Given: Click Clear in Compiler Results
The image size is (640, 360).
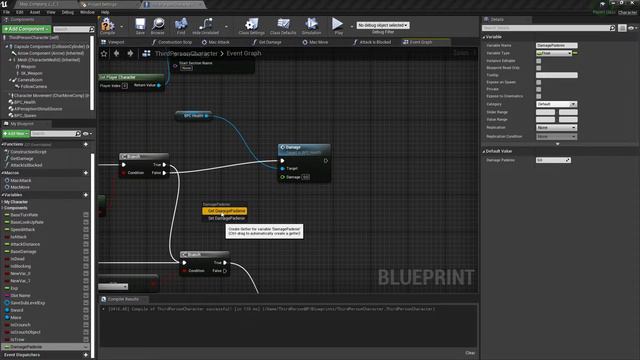Looking at the screenshot, I should (x=470, y=353).
